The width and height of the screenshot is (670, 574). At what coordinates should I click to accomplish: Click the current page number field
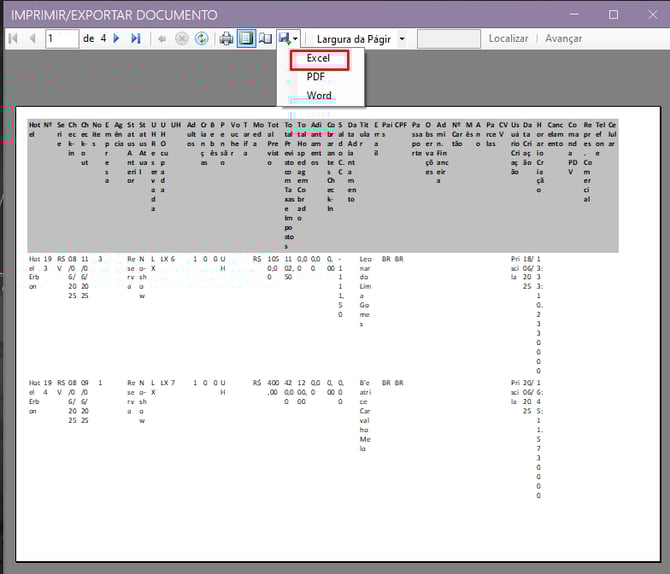[62, 38]
